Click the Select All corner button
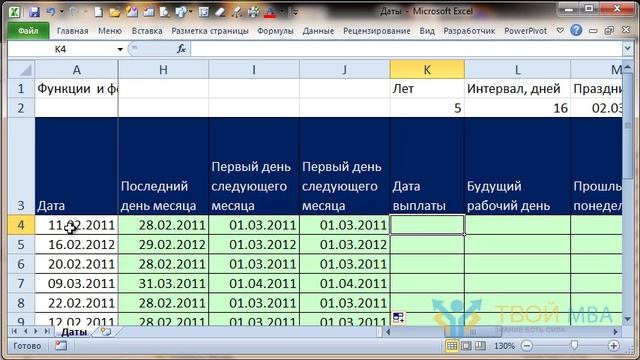 (x=21, y=69)
